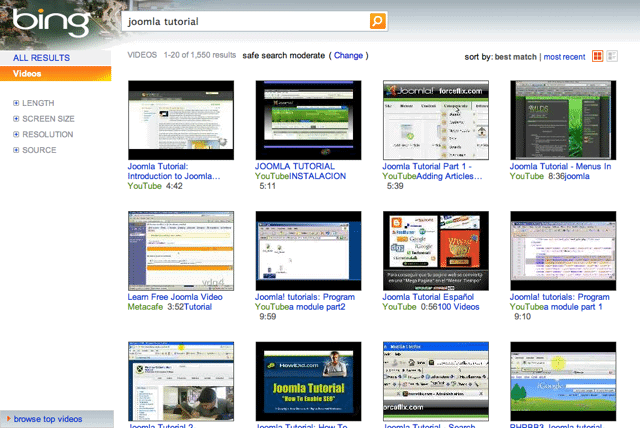Open Program a module part2 link
Image resolution: width=640 pixels, height=428 pixels.
click(x=304, y=302)
